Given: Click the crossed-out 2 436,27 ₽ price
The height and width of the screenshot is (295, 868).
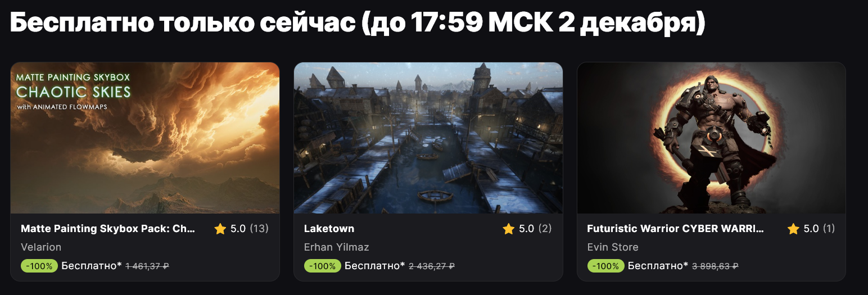Looking at the screenshot, I should coord(431,266).
